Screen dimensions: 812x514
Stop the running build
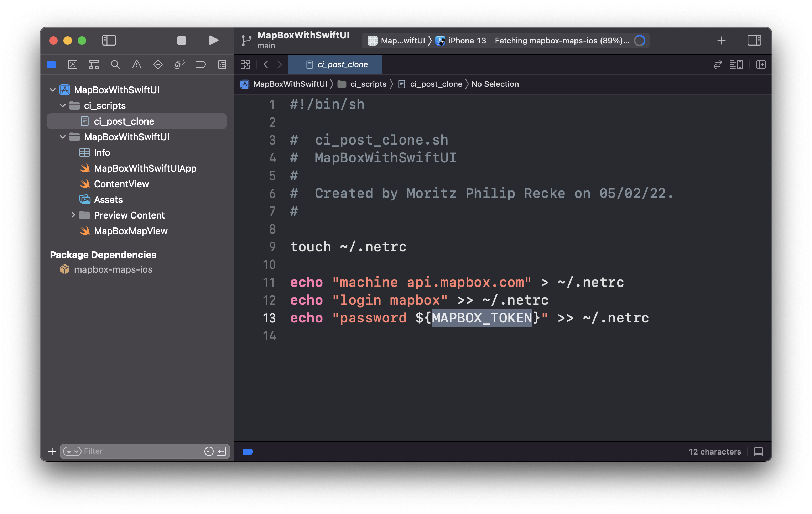[x=182, y=41]
